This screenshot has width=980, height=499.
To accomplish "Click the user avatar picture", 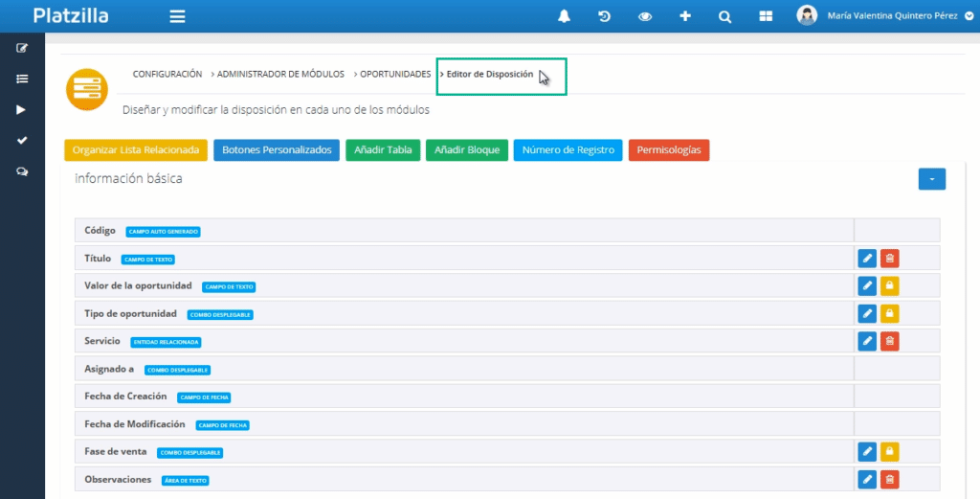I will pos(807,15).
